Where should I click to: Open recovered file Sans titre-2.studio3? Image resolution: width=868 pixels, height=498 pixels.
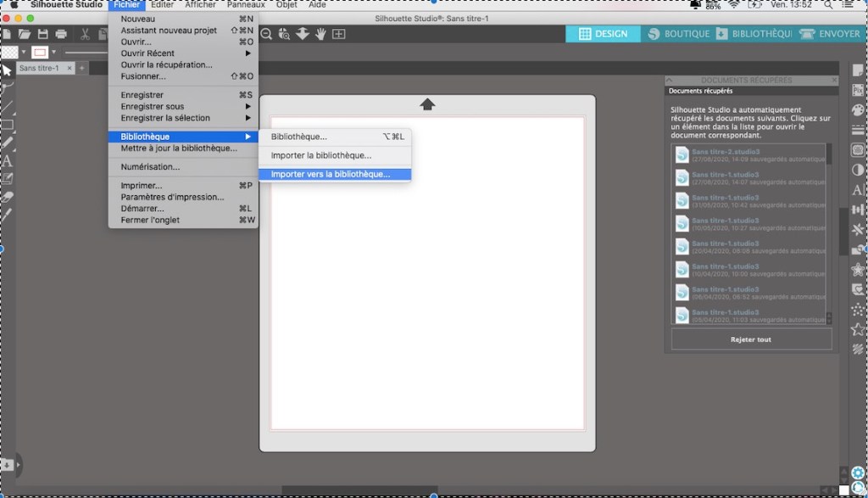(x=744, y=154)
